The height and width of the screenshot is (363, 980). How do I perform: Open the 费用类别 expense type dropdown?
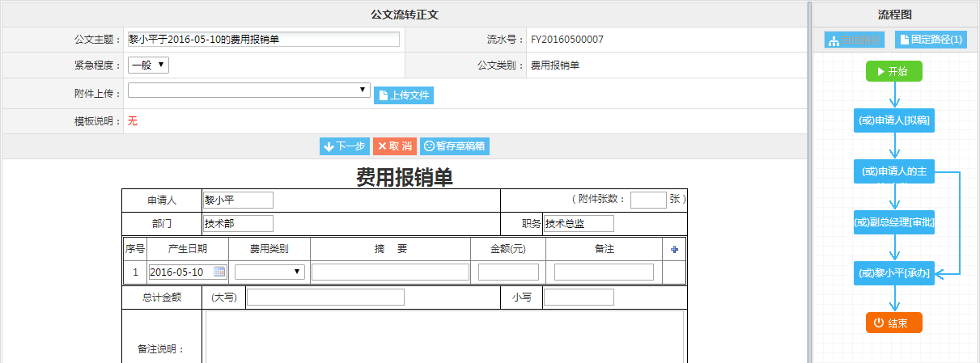coord(270,272)
